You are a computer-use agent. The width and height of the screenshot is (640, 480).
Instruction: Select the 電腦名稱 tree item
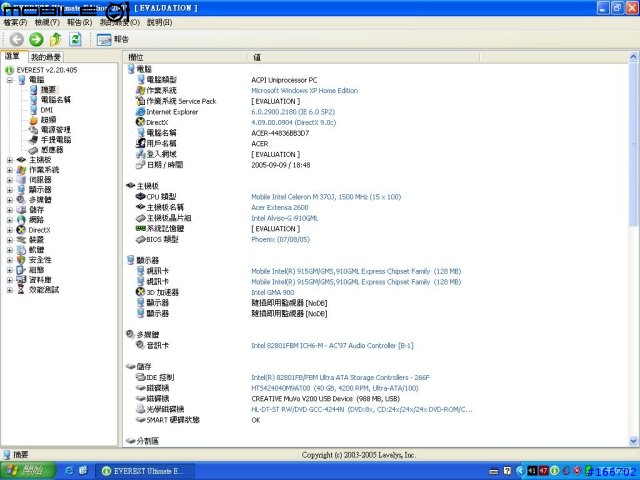coord(56,100)
